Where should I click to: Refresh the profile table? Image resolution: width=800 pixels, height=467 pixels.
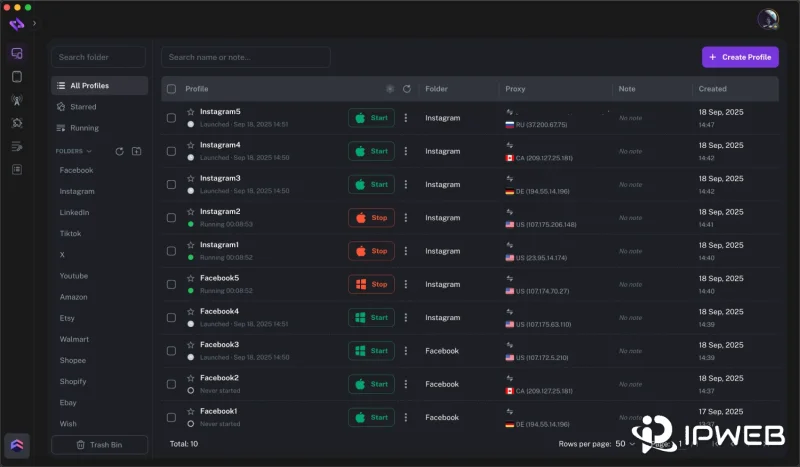tap(407, 89)
